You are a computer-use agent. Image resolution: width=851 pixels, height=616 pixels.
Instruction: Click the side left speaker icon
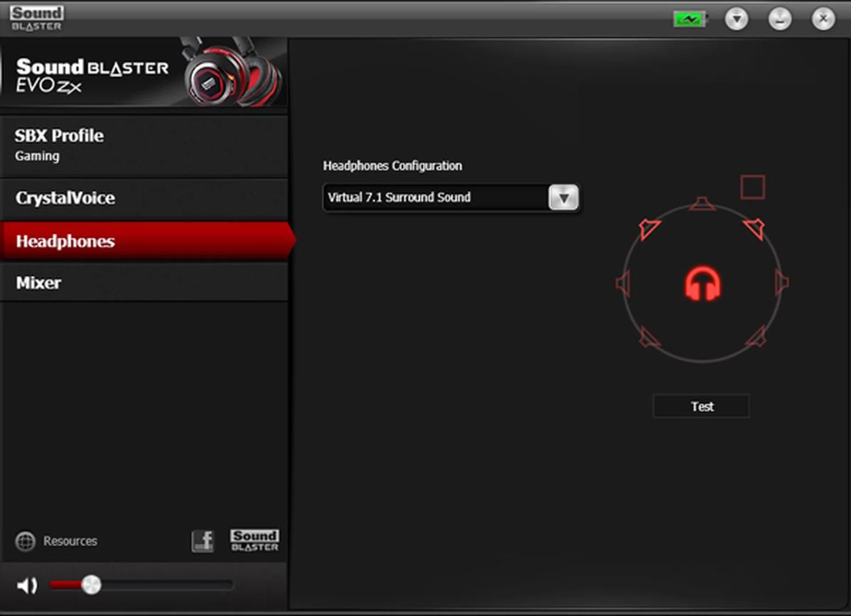pyautogui.click(x=623, y=283)
